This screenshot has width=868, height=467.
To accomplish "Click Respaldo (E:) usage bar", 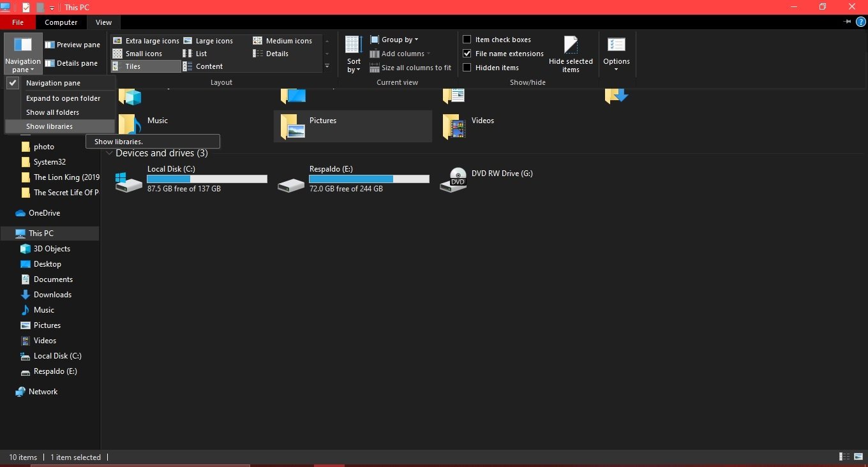I will click(369, 179).
